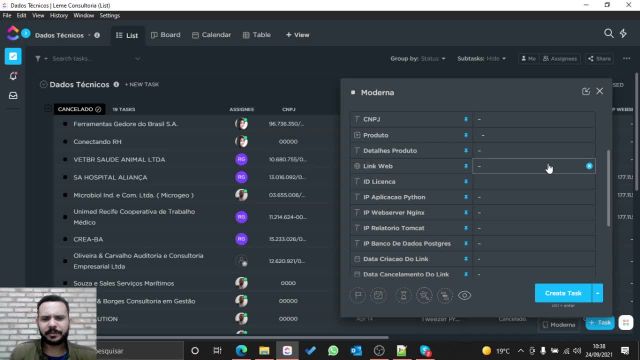The height and width of the screenshot is (360, 640).
Task: Open the search magnifier at top right
Action: [609, 33]
